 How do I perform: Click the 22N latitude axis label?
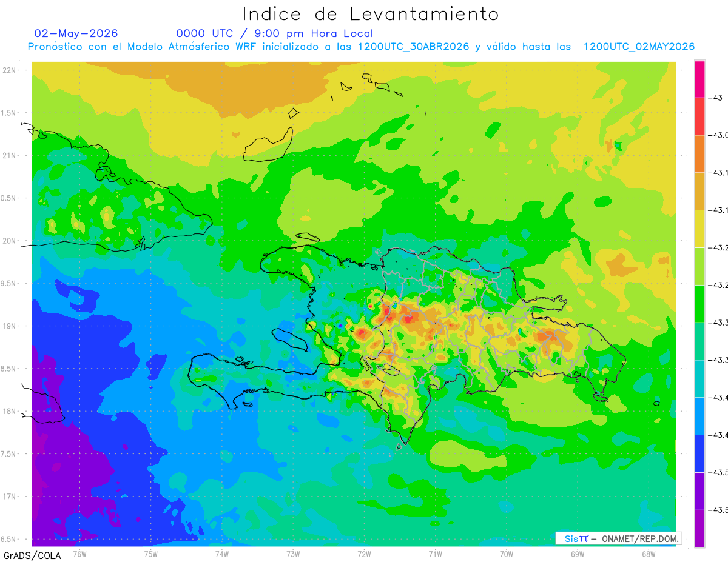(9, 70)
